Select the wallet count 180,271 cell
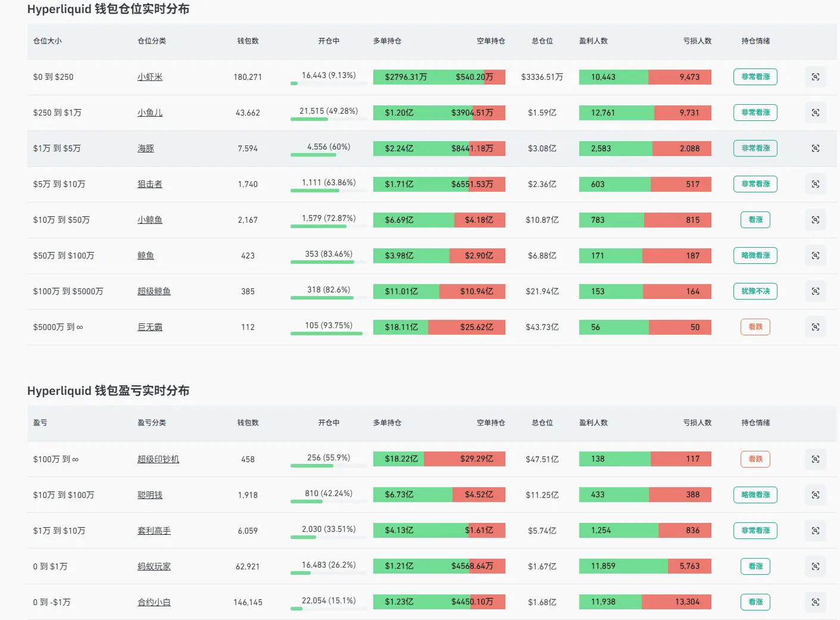The width and height of the screenshot is (840, 620). (248, 77)
